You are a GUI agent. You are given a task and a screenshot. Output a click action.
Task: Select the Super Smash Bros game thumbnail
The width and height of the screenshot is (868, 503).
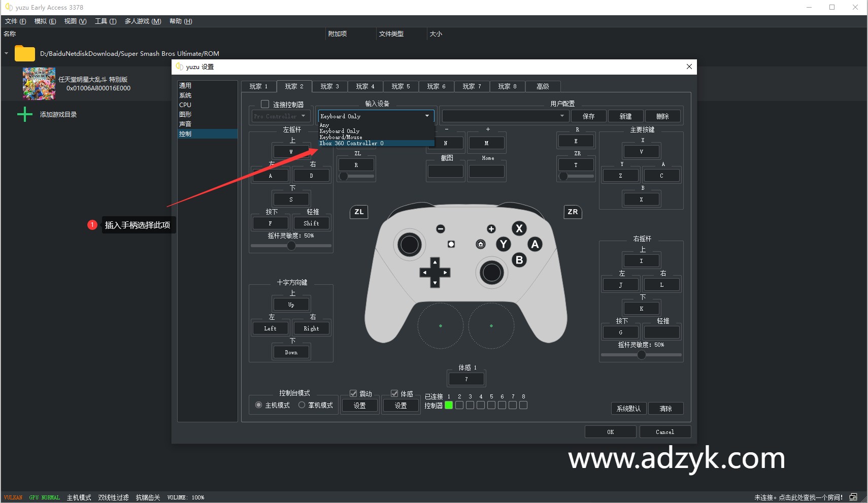[39, 84]
